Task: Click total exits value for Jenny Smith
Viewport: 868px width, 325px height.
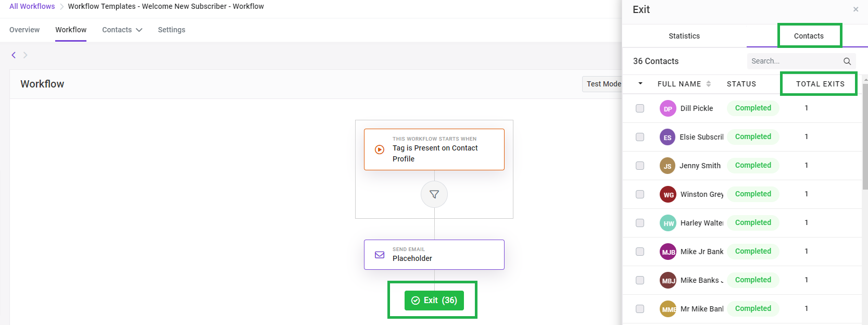Action: [x=807, y=165]
